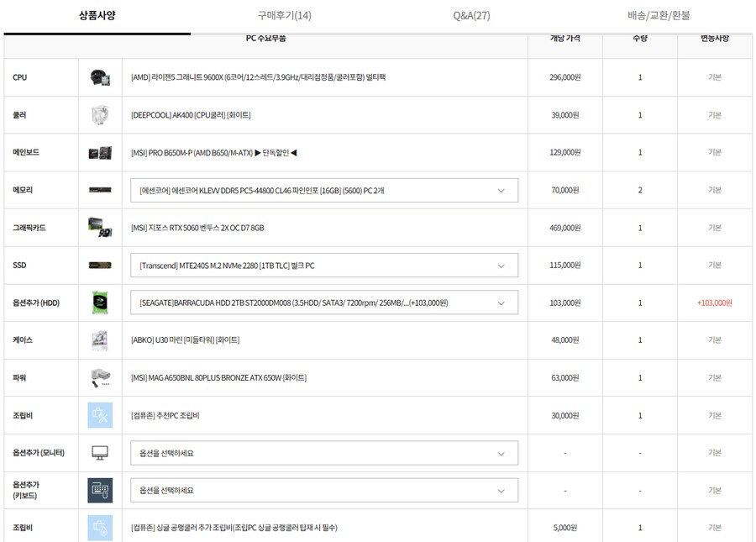Switch to the 구매후기(14) reviews tab
Viewport: 756px width, 542px height.
tap(284, 16)
